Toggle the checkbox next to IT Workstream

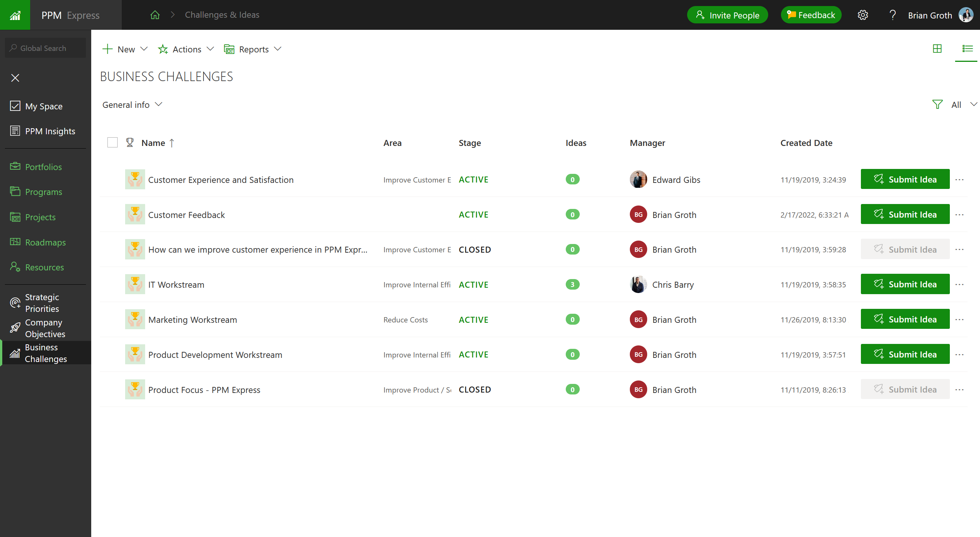click(x=112, y=284)
